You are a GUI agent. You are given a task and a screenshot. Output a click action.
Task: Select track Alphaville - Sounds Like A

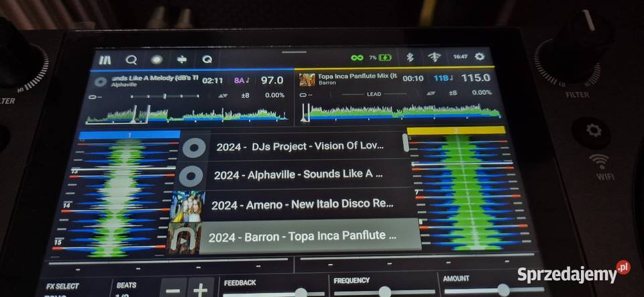[298, 174]
